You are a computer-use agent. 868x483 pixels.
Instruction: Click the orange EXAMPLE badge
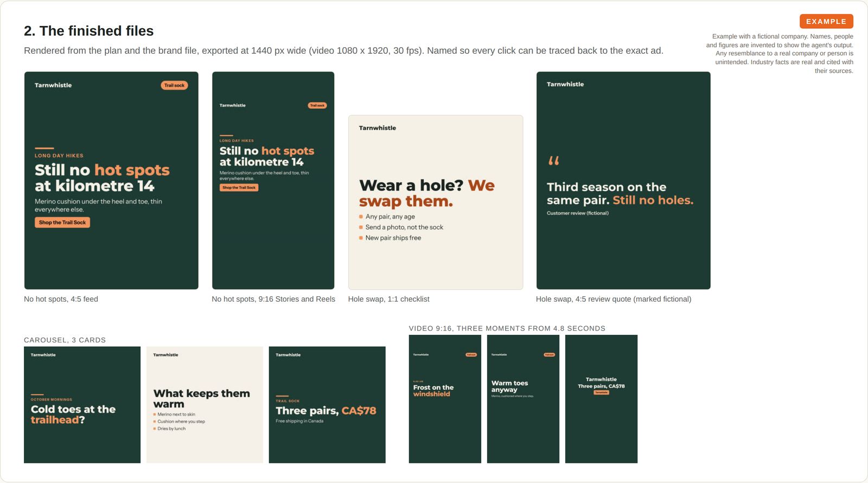(826, 21)
